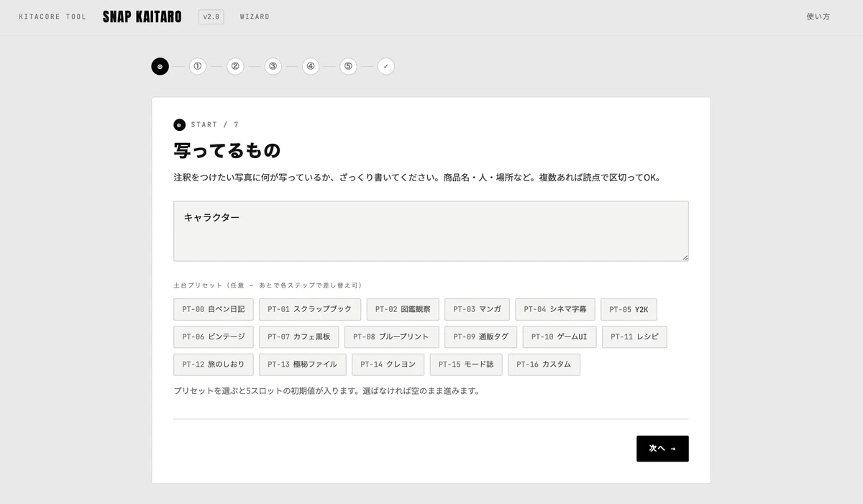This screenshot has width=863, height=504.
Task: Jump to the final checkmark step
Action: point(385,66)
